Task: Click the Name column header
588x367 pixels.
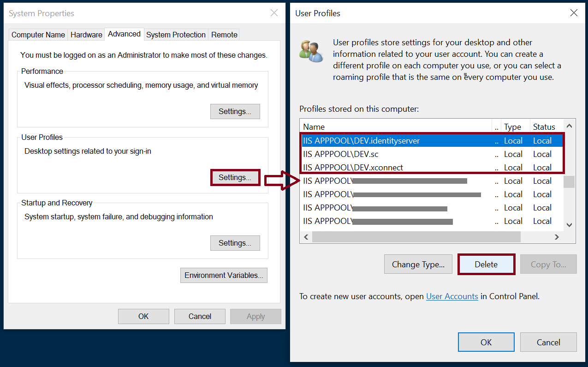Action: coord(397,126)
